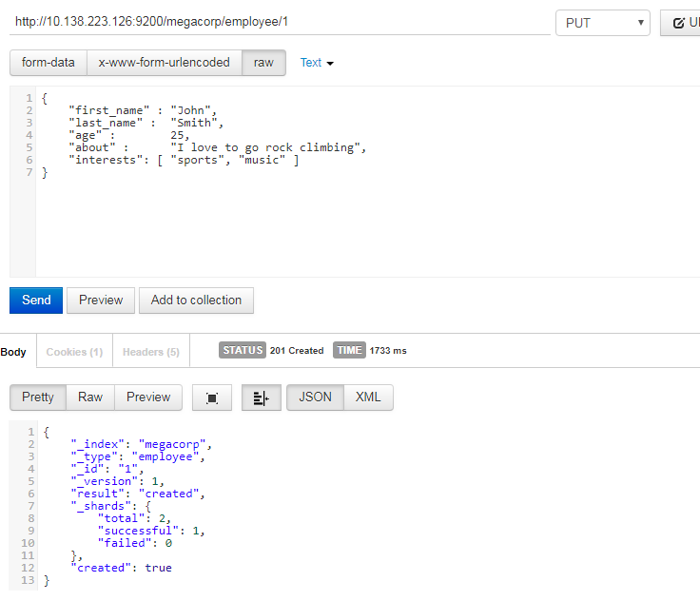This screenshot has height=601, width=700.
Task: Click the "created": true response line
Action: [x=121, y=568]
